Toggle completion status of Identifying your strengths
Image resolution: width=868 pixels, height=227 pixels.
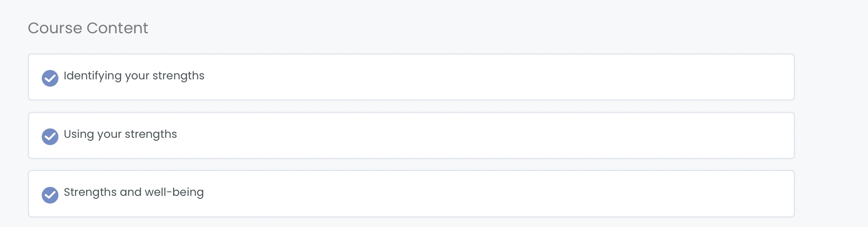(x=50, y=78)
